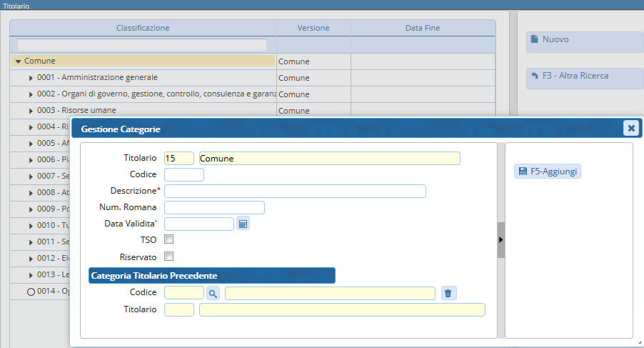Click the Nuovo button
The height and width of the screenshot is (348, 644).
[x=584, y=41]
